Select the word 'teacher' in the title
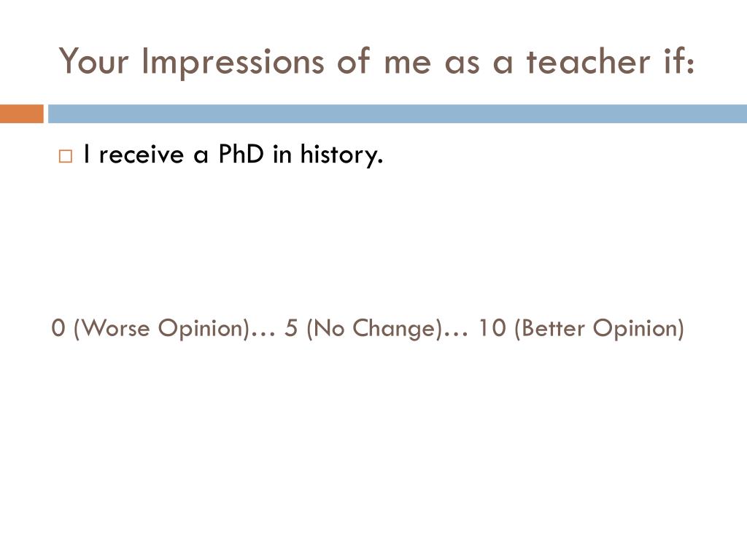Viewport: 747px width, 560px height. pyautogui.click(x=588, y=61)
